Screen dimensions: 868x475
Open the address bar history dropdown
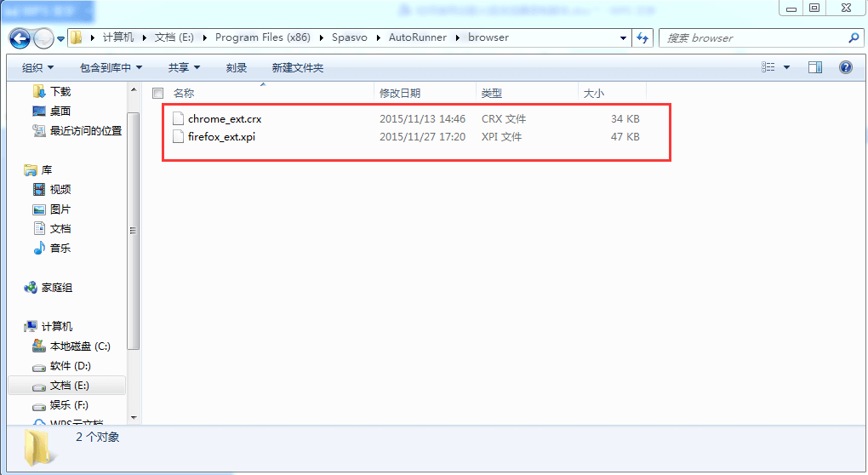(623, 38)
